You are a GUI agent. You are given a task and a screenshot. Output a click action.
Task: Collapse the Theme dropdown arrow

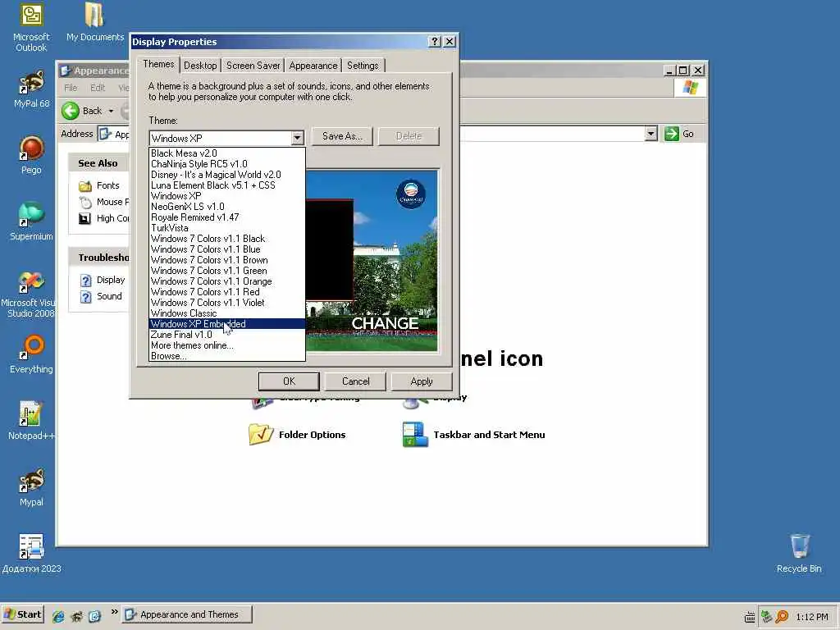point(297,138)
